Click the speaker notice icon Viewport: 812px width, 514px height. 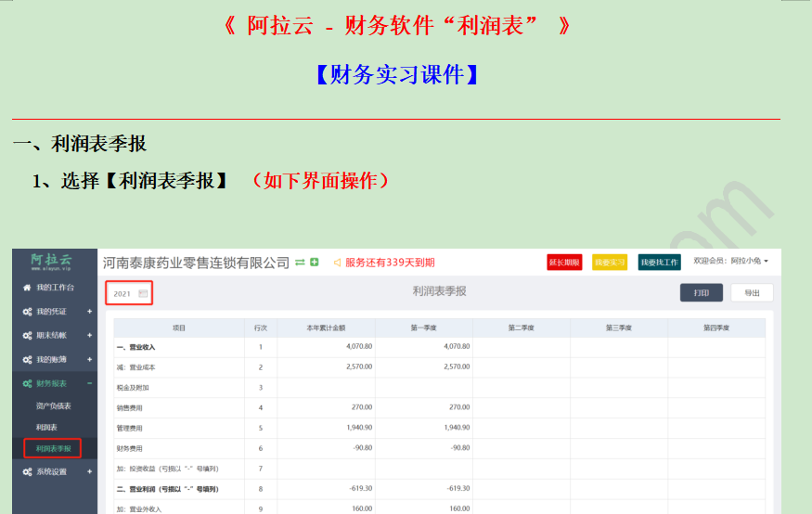pyautogui.click(x=337, y=263)
